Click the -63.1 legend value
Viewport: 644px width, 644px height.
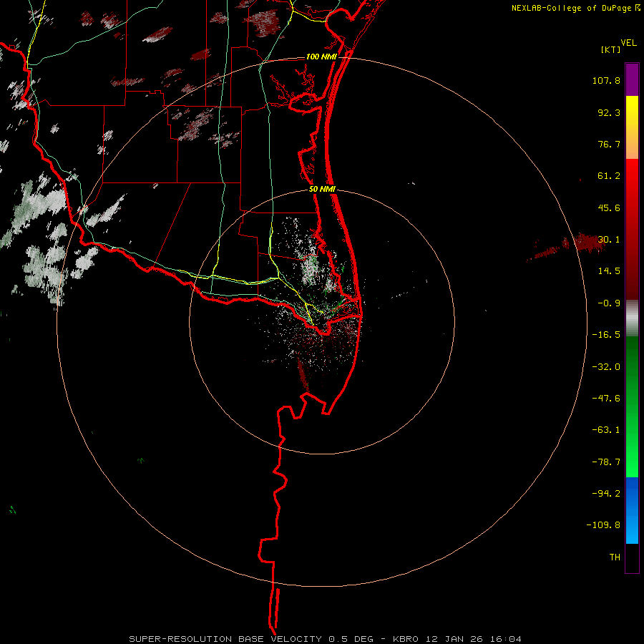point(606,430)
